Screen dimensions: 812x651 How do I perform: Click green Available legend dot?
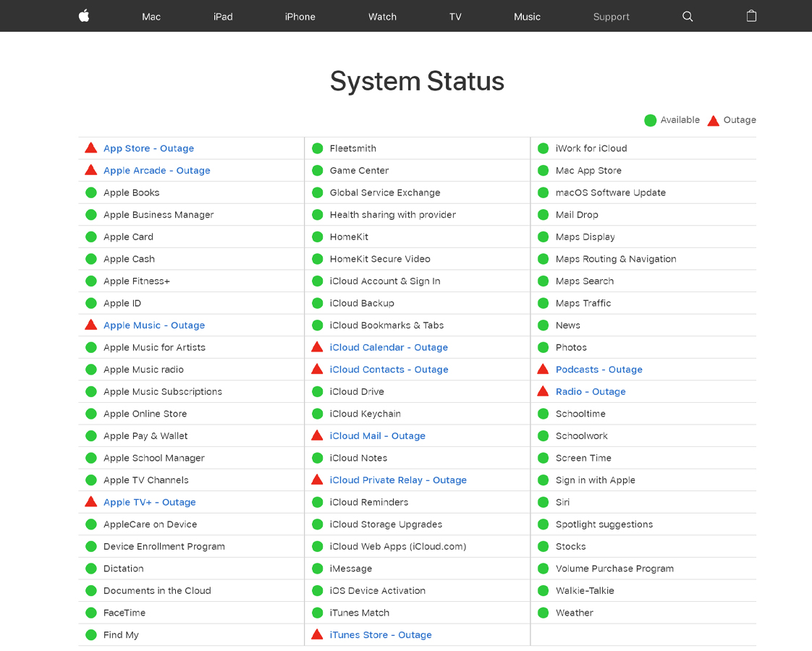click(651, 121)
